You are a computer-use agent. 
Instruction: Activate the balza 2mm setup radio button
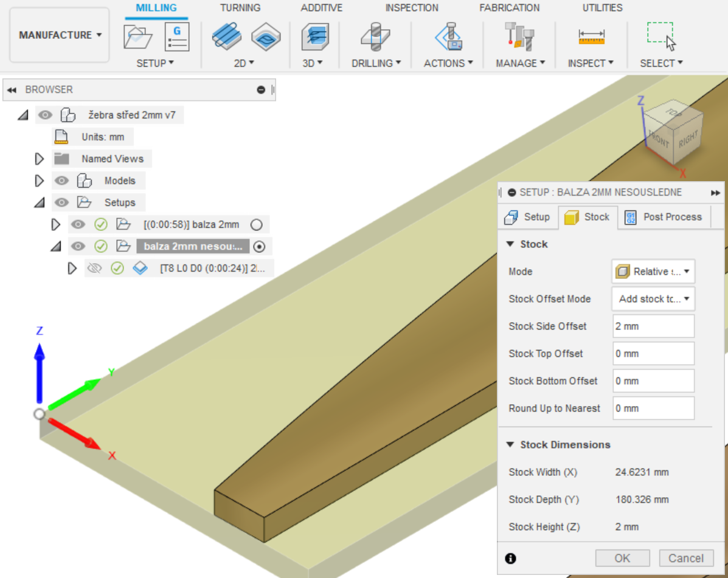(257, 225)
